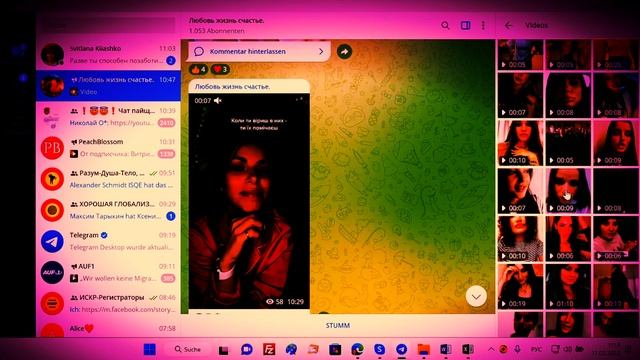
Task: Click the Kommentar hinterlassen button
Action: click(x=259, y=51)
